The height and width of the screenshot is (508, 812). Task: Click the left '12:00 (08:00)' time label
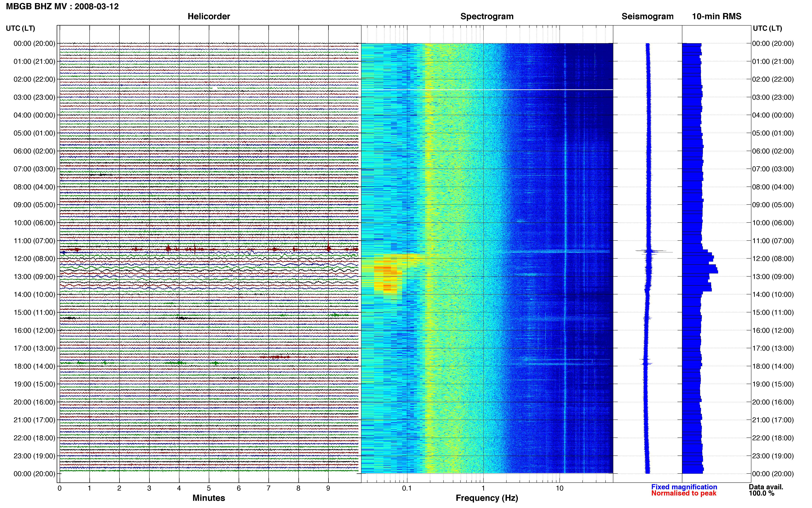34,259
